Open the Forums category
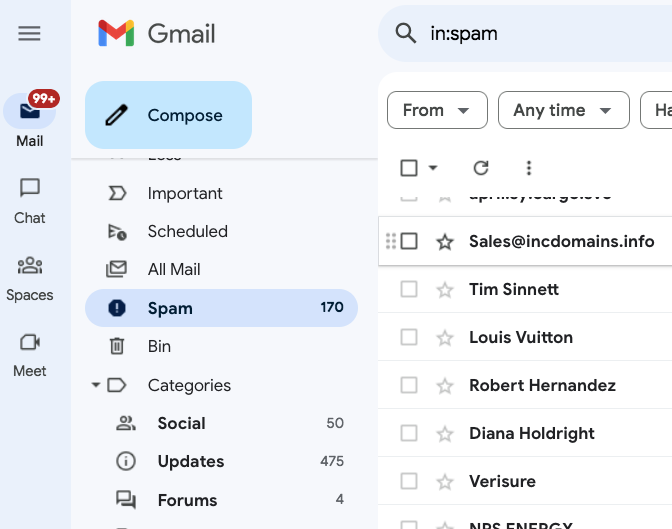 click(221, 500)
